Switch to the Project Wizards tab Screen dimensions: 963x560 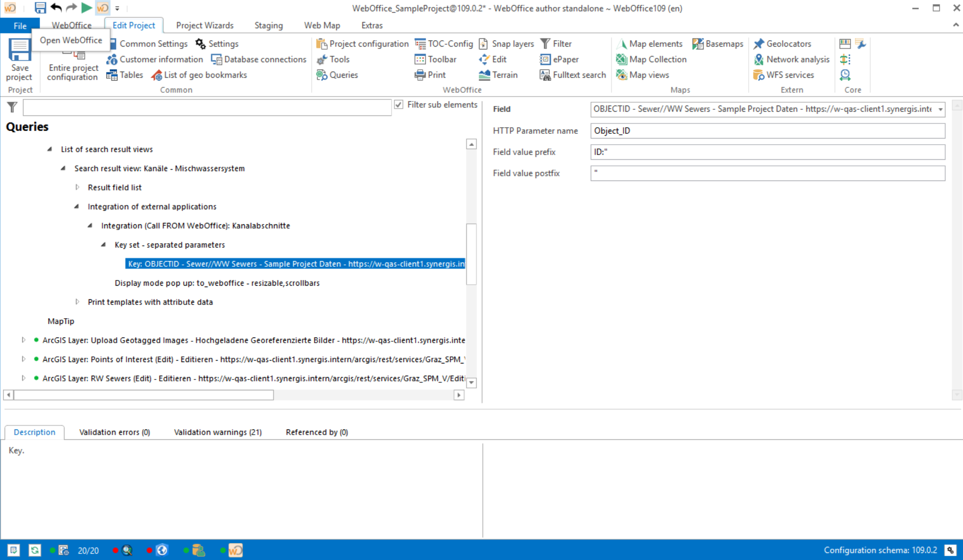(x=205, y=25)
